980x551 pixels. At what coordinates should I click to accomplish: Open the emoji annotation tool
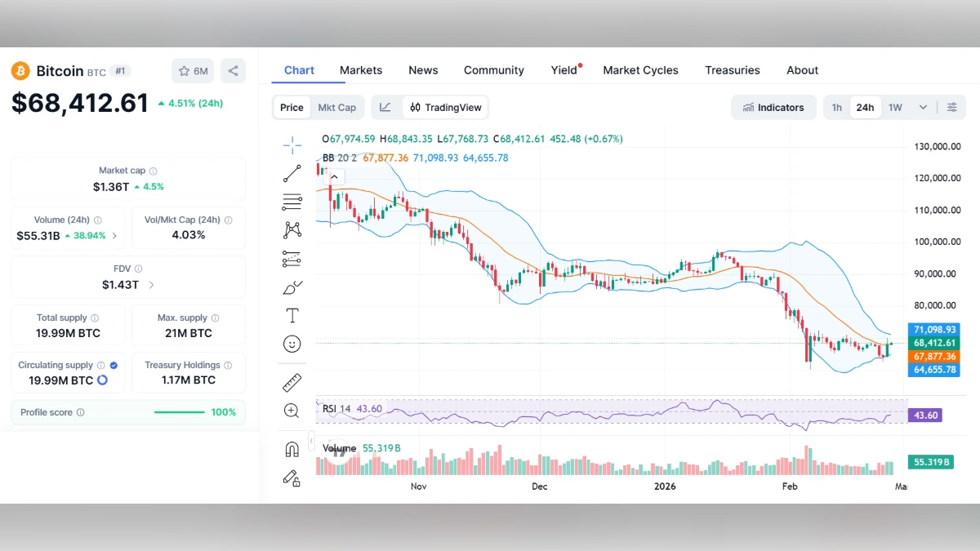(x=292, y=344)
